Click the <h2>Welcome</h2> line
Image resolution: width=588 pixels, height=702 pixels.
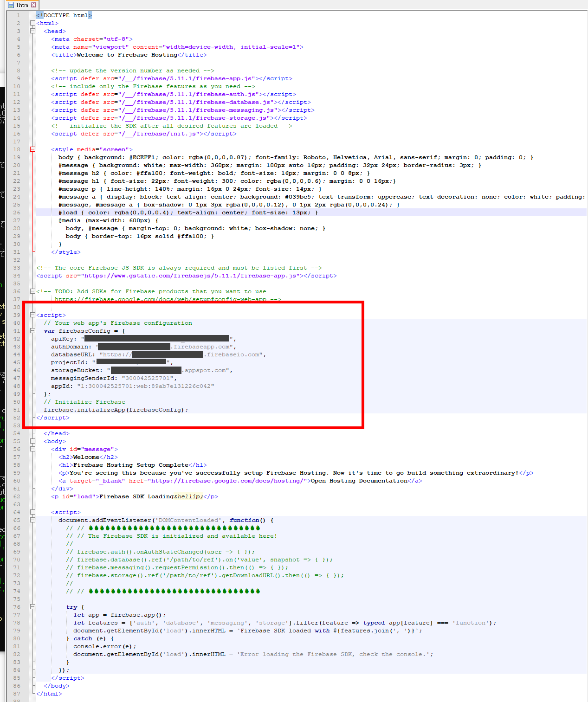[x=88, y=457]
